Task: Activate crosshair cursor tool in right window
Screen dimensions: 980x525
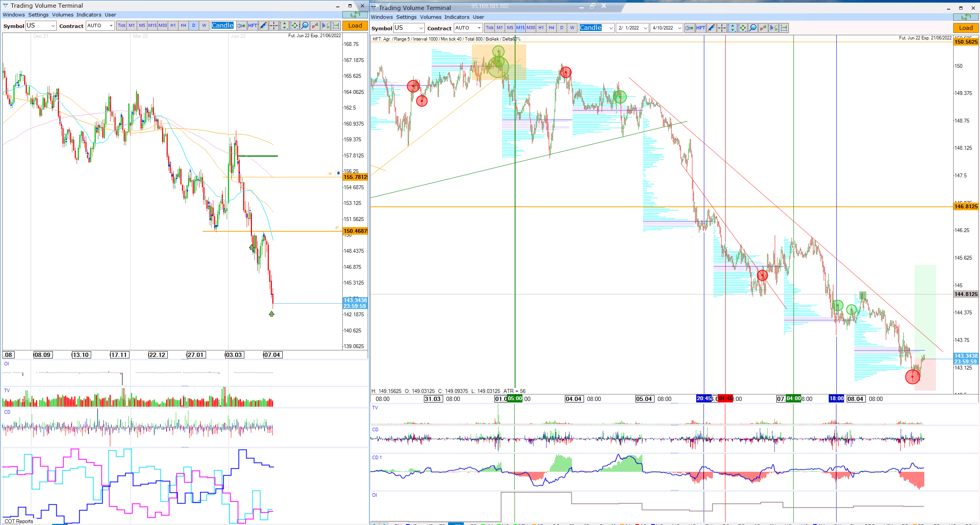Action: pos(722,28)
